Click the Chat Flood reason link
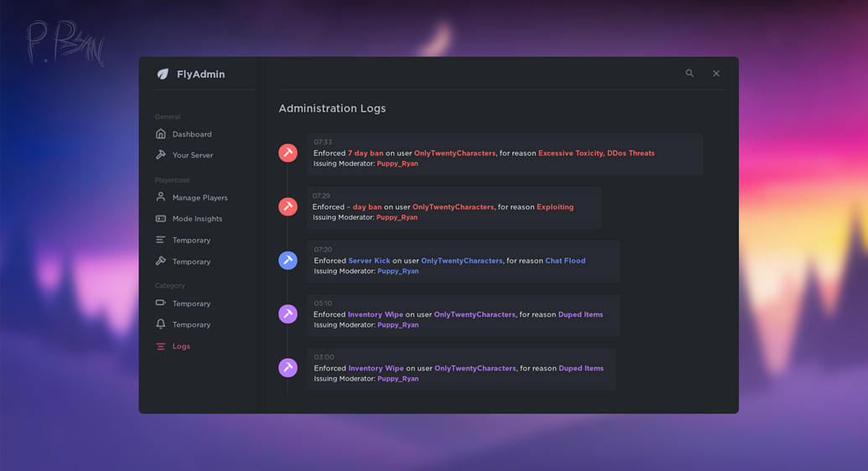 [x=565, y=261]
